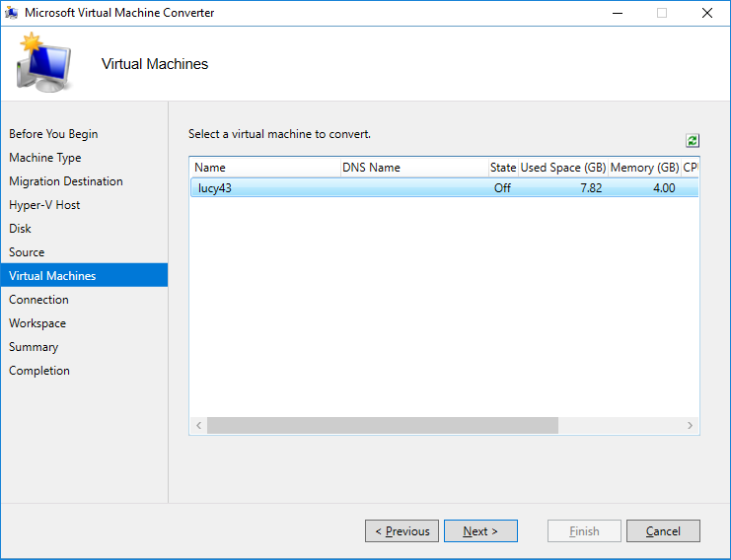Cancel the conversion wizard
Viewport: 731px width, 560px height.
pyautogui.click(x=663, y=531)
